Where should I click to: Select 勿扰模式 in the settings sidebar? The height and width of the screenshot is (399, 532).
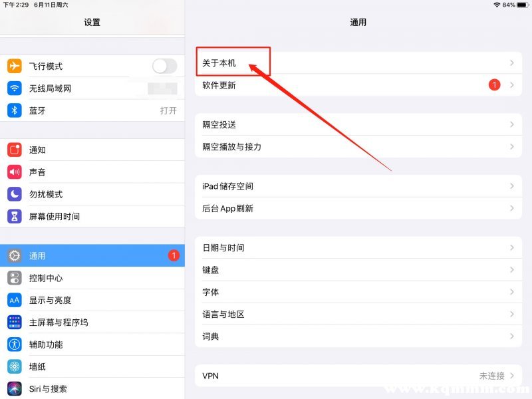tap(92, 194)
